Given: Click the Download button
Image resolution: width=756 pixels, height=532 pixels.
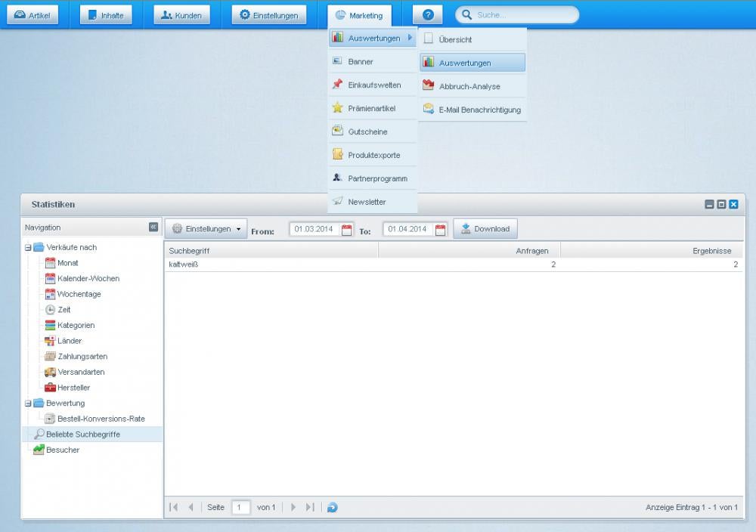Looking at the screenshot, I should coord(485,228).
